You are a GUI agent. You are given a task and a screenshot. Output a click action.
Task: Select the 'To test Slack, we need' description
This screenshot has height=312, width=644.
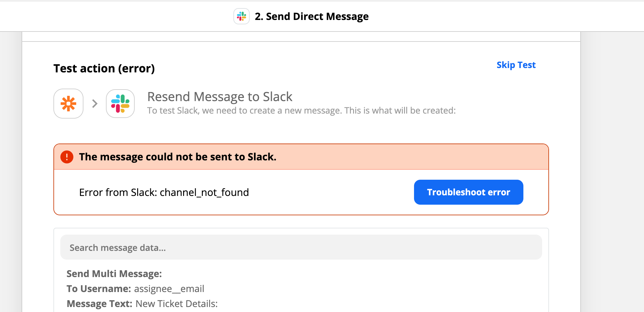[x=302, y=110]
